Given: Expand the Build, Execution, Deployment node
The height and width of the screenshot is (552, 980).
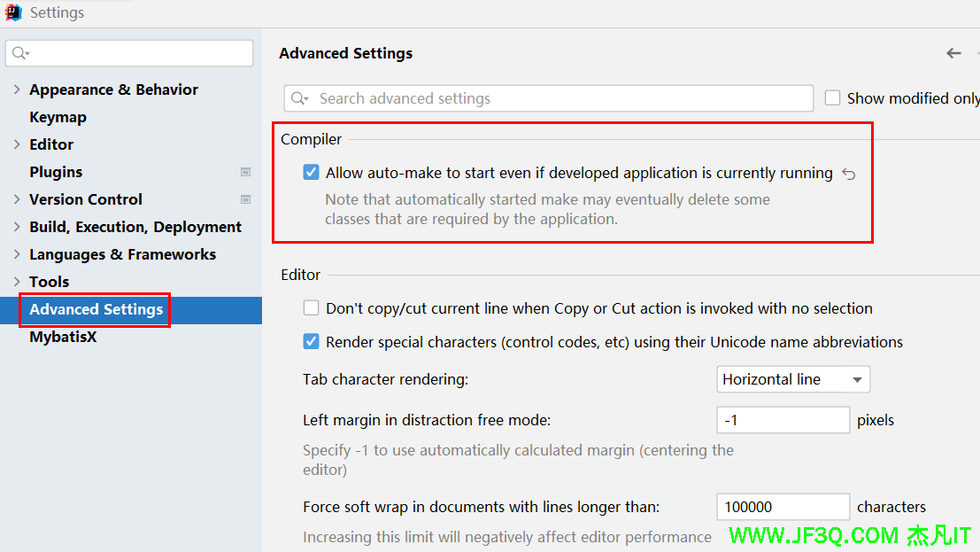Looking at the screenshot, I should click(x=17, y=227).
